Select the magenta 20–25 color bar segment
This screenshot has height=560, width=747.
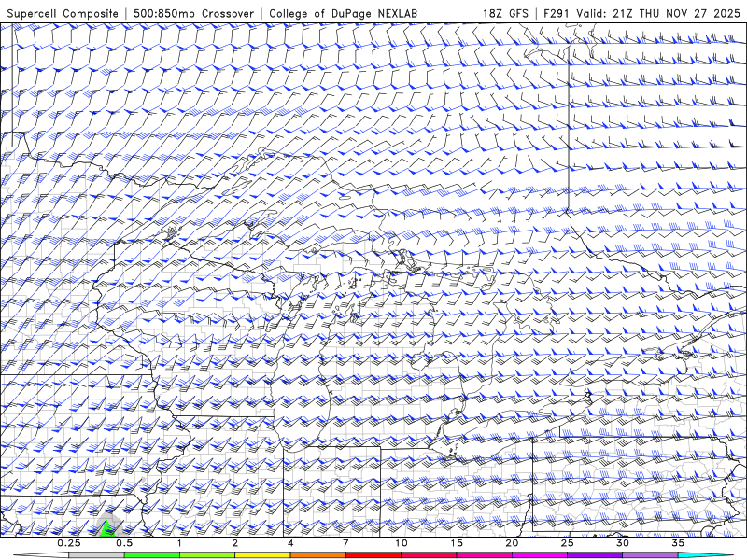[540, 555]
